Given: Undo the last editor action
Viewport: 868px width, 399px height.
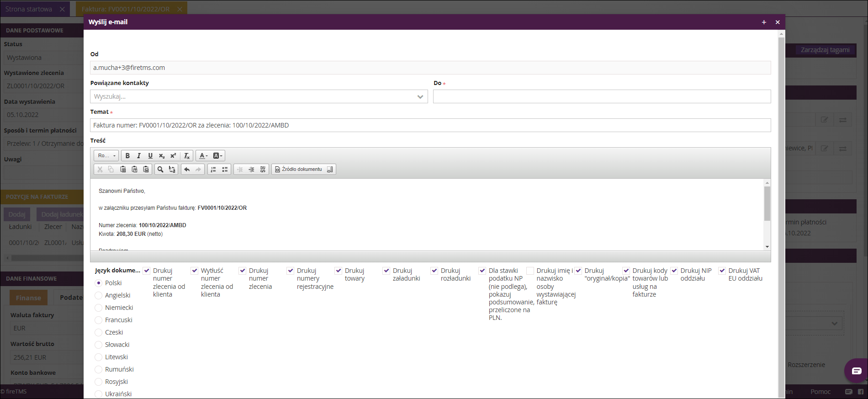Looking at the screenshot, I should click(x=187, y=169).
